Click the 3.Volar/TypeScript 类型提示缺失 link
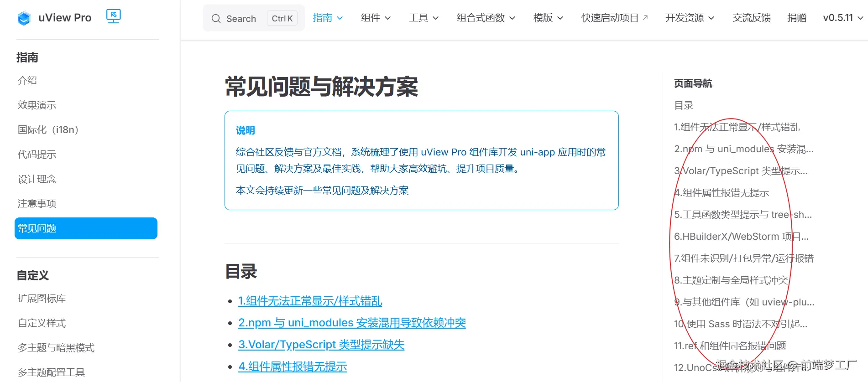This screenshot has width=868, height=382. tap(321, 345)
